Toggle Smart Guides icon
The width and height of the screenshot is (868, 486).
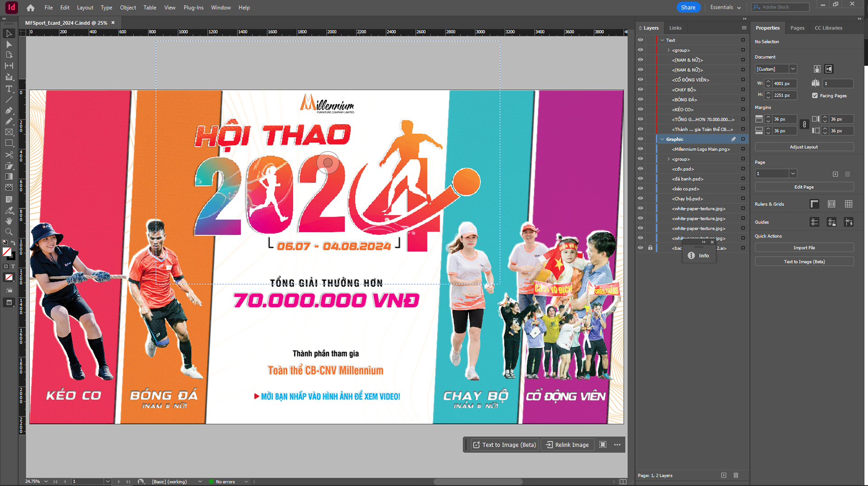click(849, 222)
